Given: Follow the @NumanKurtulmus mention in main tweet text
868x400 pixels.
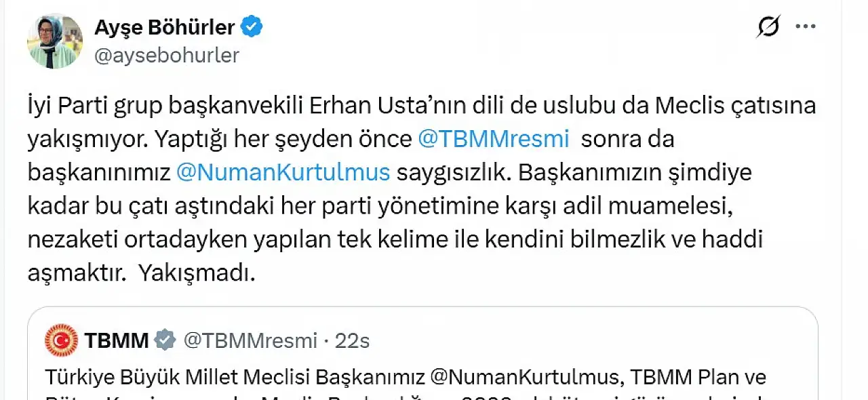Looking at the screenshot, I should tap(283, 172).
